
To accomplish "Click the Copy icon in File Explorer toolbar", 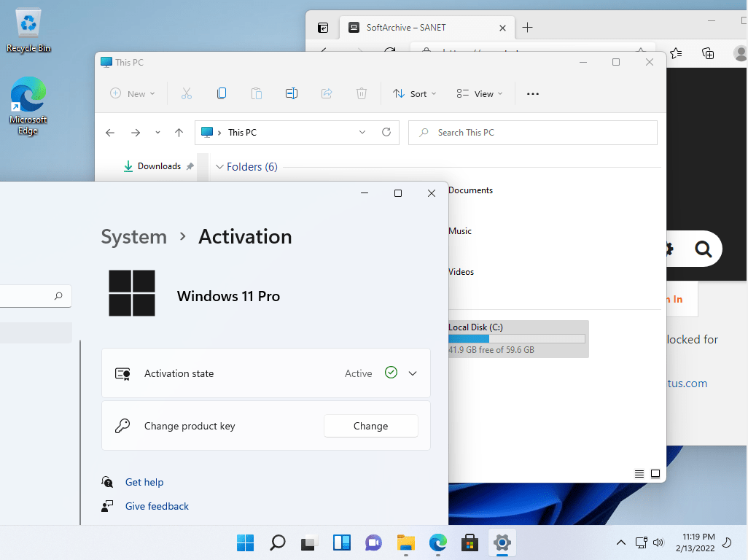I will pyautogui.click(x=222, y=93).
